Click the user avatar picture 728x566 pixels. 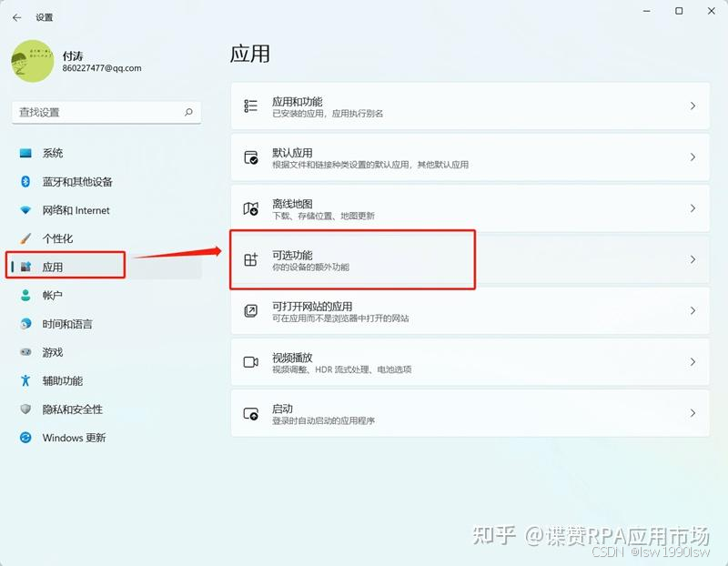33,61
